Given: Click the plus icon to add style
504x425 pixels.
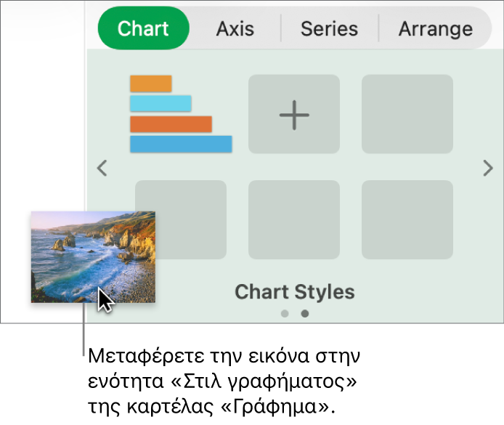Looking at the screenshot, I should (294, 114).
